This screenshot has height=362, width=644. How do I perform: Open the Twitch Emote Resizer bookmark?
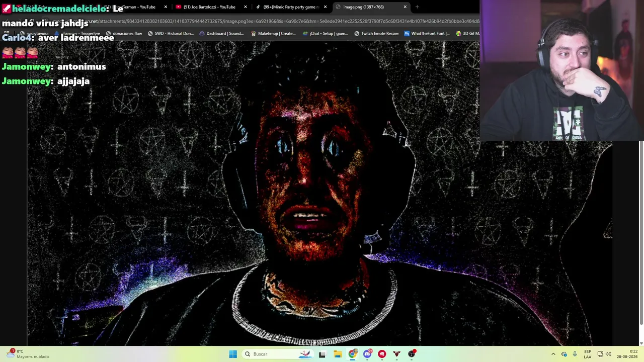376,34
